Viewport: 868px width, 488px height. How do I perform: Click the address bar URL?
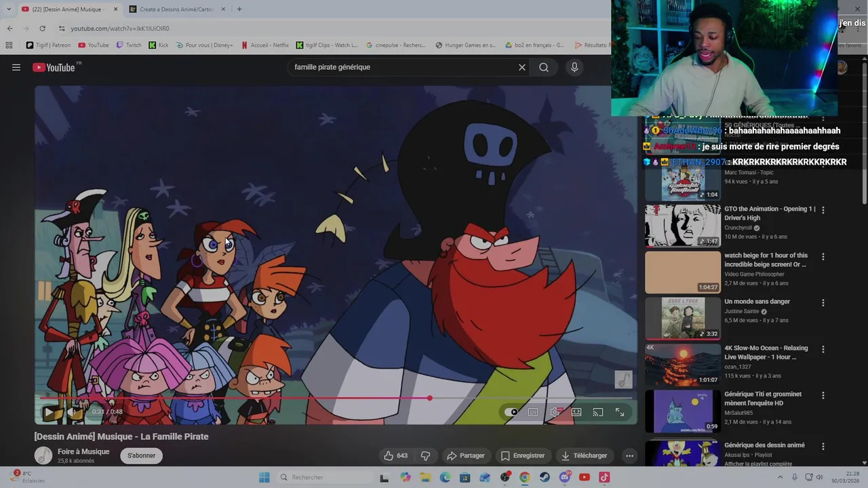[120, 28]
